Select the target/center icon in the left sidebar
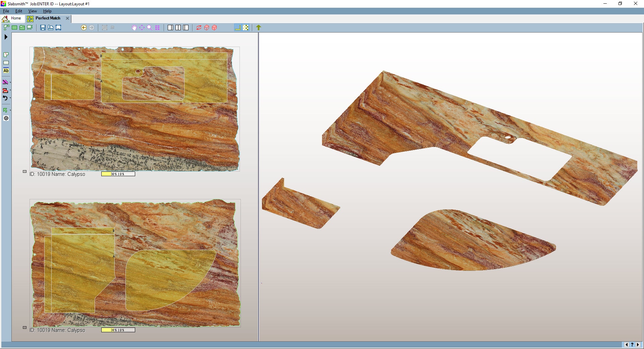644x349 pixels. coord(5,118)
